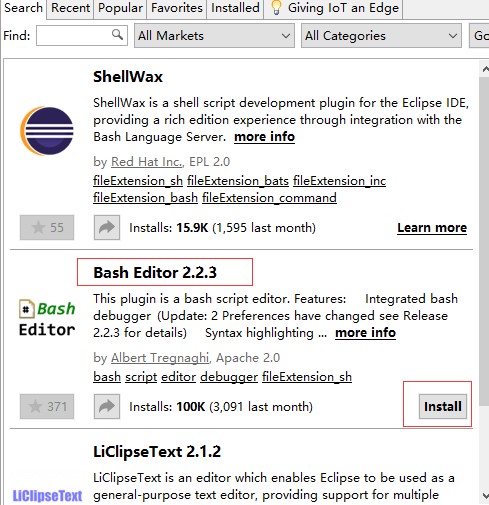489x505 pixels.
Task: Open ShellWax Learn more link
Action: coord(432,228)
